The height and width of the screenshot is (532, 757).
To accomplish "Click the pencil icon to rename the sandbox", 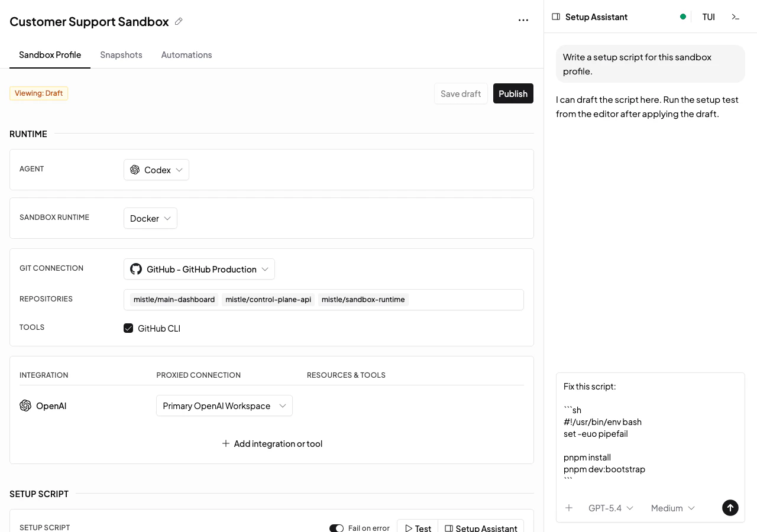I will click(179, 21).
